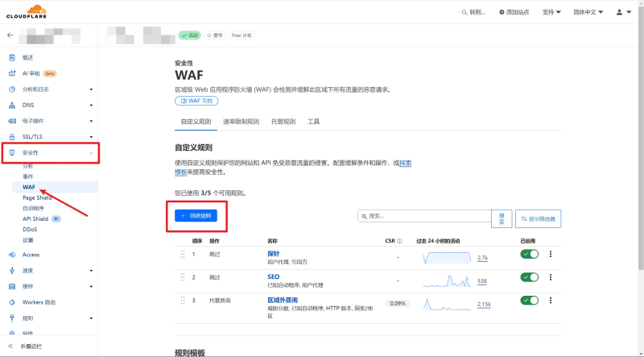Open DDoS in sidebar
The height and width of the screenshot is (357, 644).
[30, 230]
